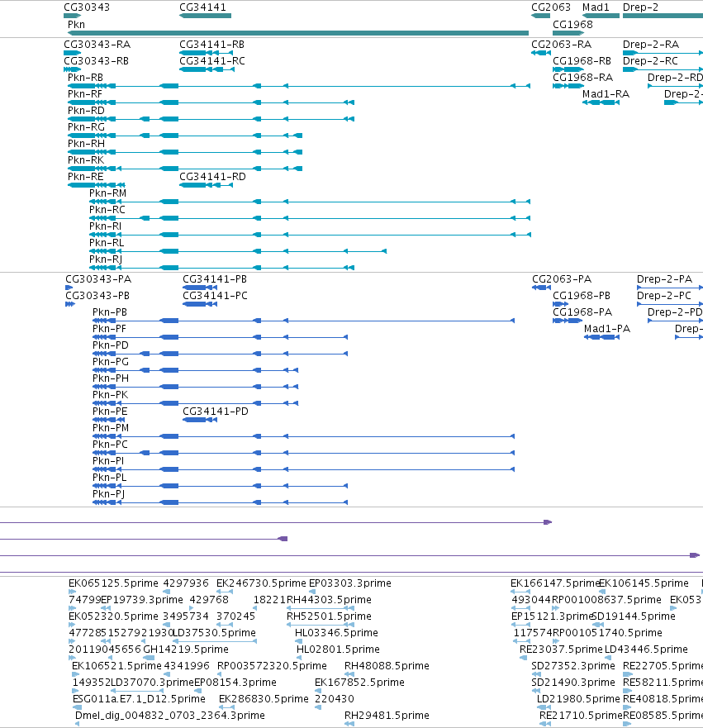Click the CG1968 gene label
The width and height of the screenshot is (703, 728).
coord(572,25)
